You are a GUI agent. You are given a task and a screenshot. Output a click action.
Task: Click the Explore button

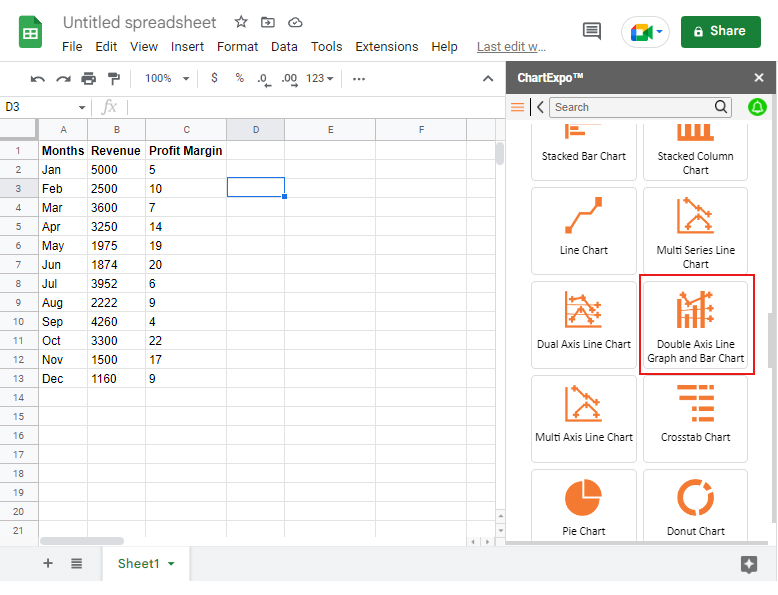coord(749,564)
